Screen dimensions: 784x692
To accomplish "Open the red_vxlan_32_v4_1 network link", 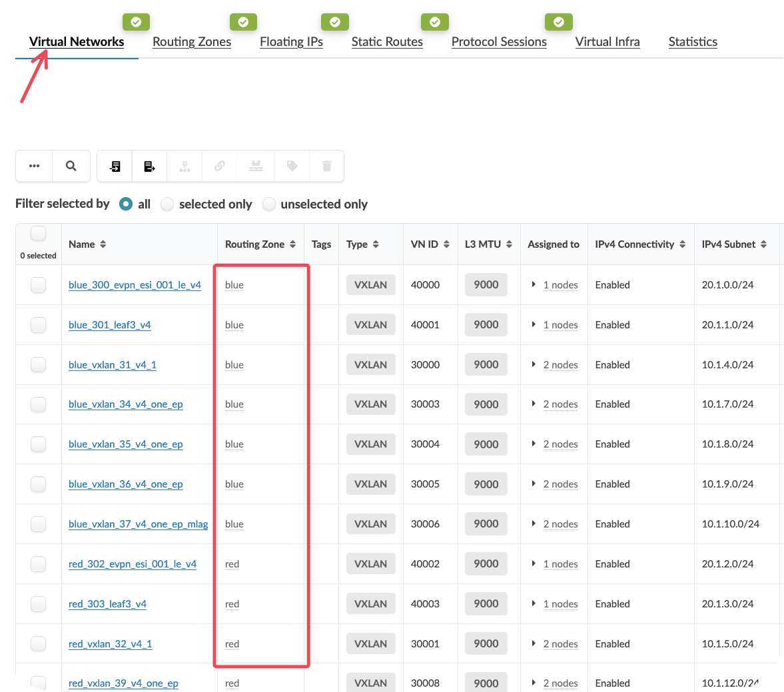I will (111, 644).
